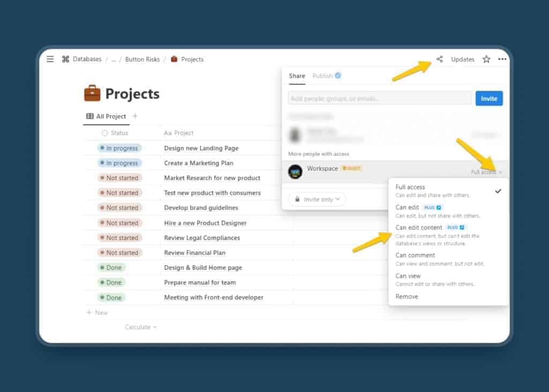Favorite the page using the star icon

486,59
